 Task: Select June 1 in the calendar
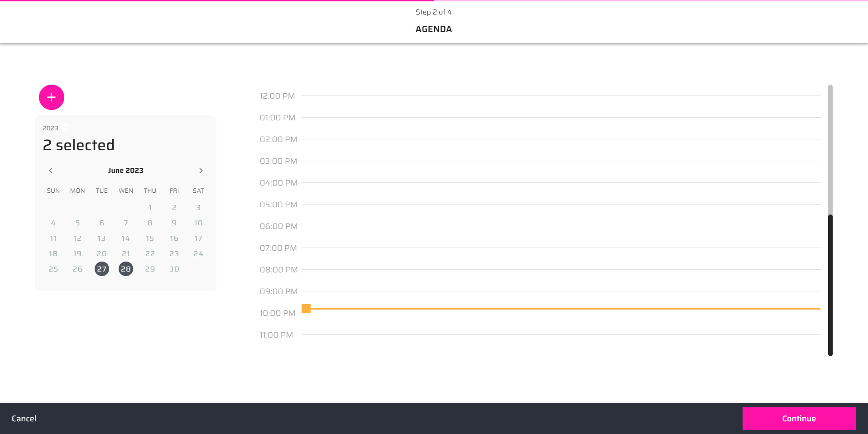(x=150, y=207)
